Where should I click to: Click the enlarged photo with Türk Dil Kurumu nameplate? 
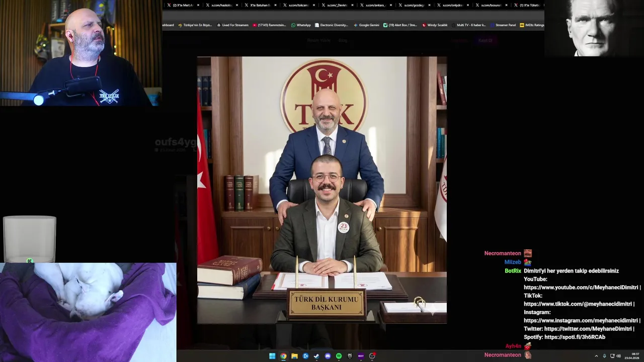tap(322, 190)
